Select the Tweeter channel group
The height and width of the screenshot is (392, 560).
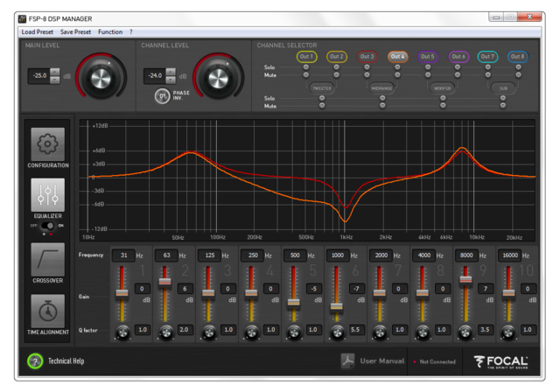[321, 87]
